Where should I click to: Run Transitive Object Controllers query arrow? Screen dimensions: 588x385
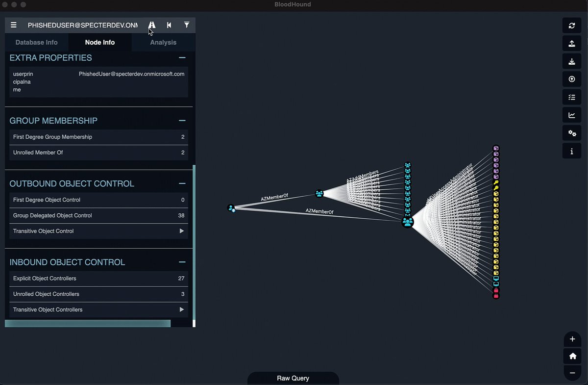[x=182, y=309]
